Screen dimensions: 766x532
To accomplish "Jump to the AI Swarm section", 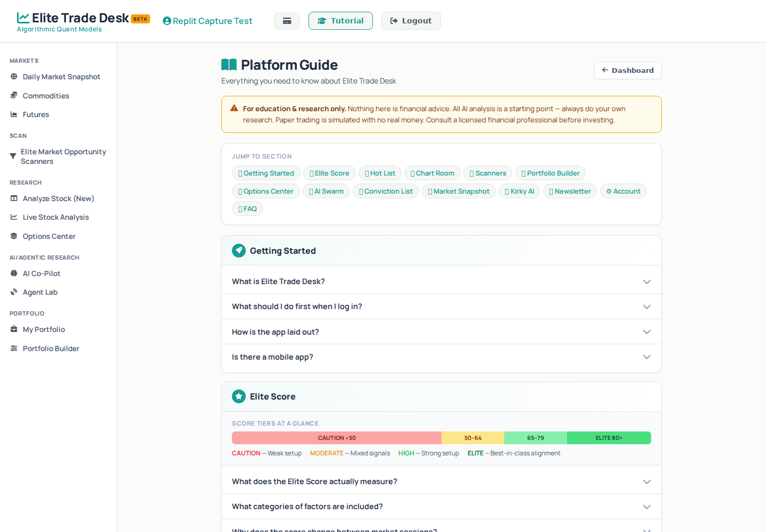I will pyautogui.click(x=326, y=191).
